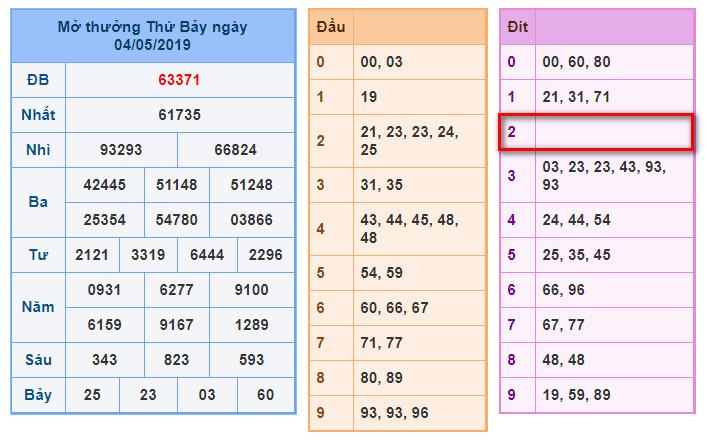Select the third prize number 42445

[105, 184]
